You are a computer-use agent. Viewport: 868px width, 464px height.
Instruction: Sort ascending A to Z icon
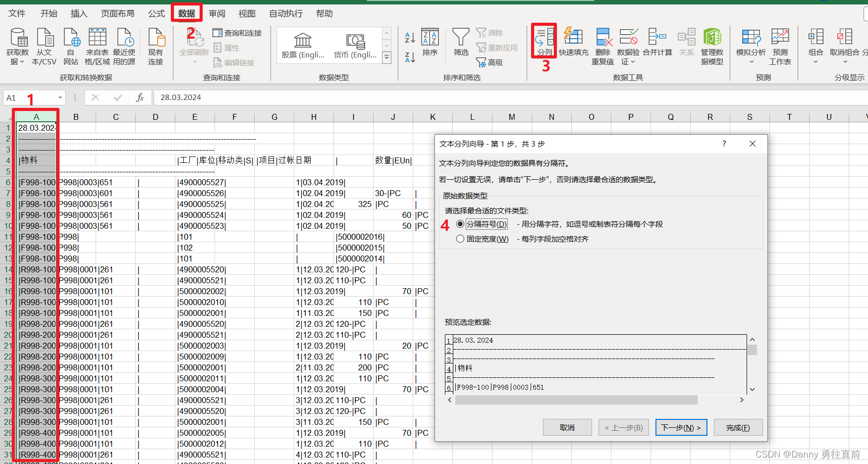point(410,37)
